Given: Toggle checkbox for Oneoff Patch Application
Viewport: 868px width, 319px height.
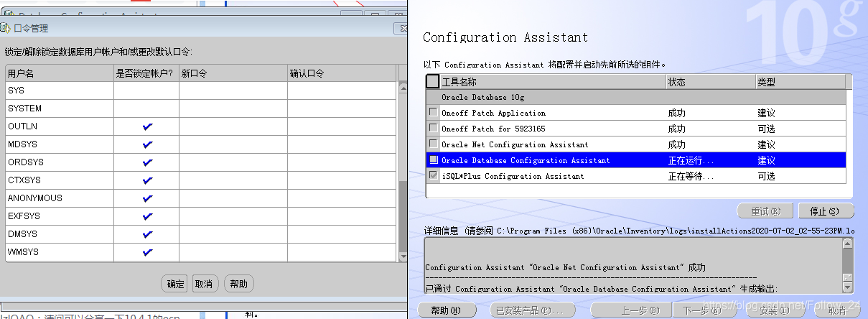Looking at the screenshot, I should click(433, 112).
